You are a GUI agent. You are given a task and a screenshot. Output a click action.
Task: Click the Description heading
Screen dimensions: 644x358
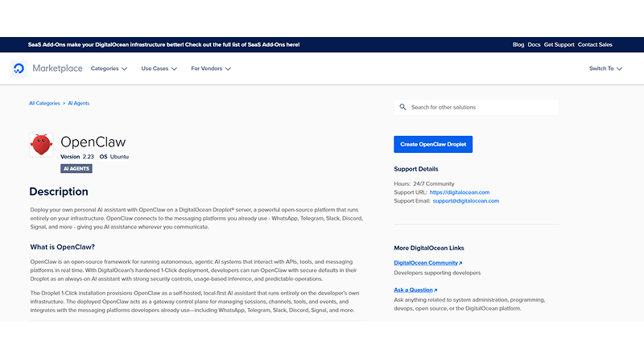point(59,191)
